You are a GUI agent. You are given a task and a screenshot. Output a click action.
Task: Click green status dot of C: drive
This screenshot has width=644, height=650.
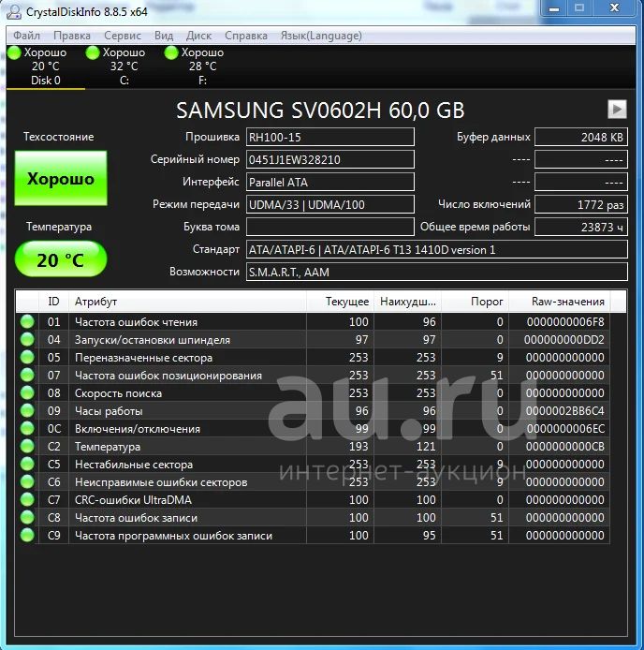[x=93, y=52]
